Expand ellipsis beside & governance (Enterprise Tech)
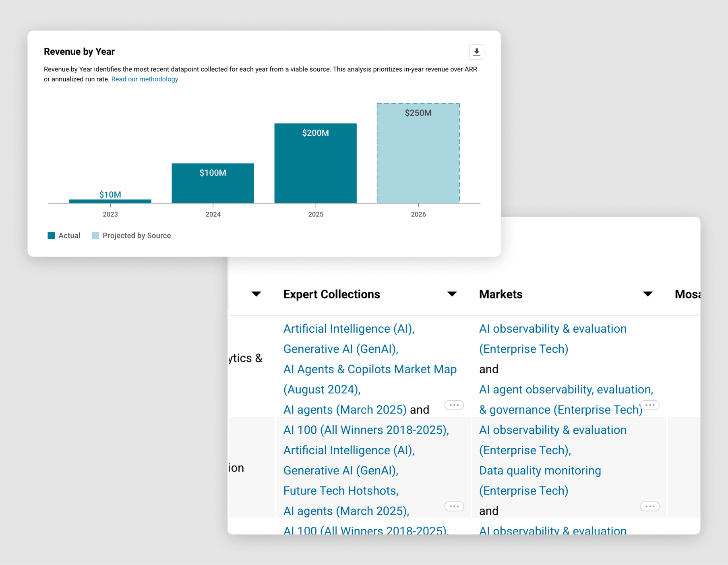The image size is (728, 565). tap(650, 405)
